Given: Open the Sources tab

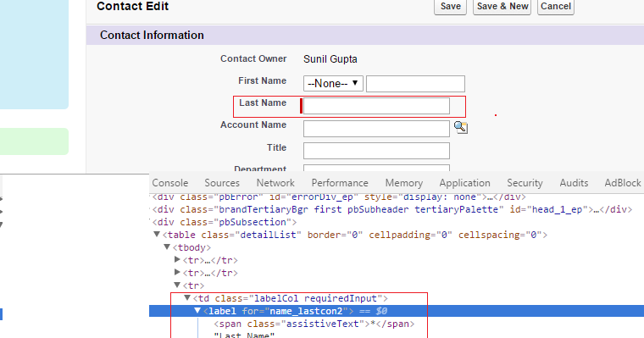Looking at the screenshot, I should click(222, 183).
